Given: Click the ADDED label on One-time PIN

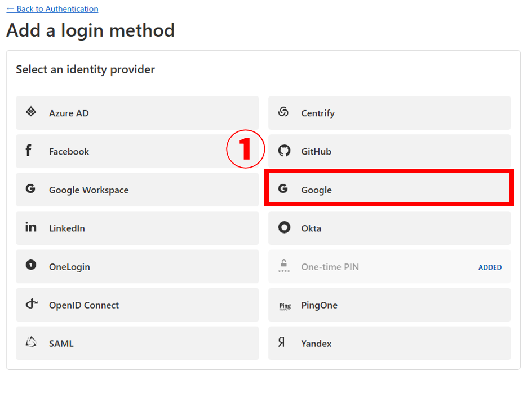Looking at the screenshot, I should [490, 267].
